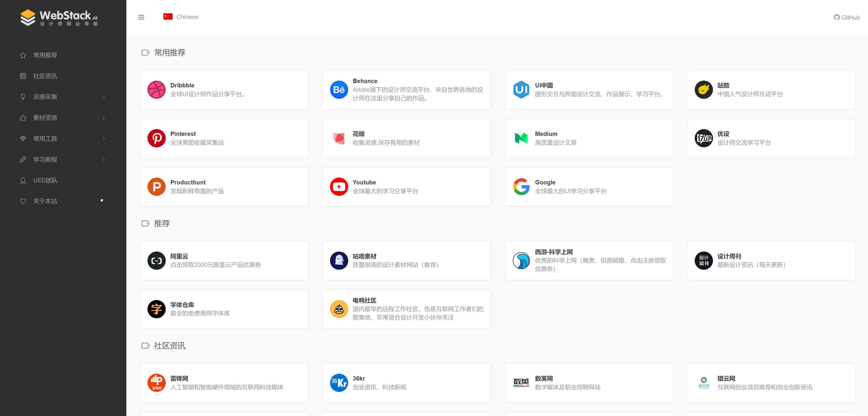Viewport: 868px width, 416px height.
Task: Click the 猎云网 card title
Action: click(x=727, y=379)
